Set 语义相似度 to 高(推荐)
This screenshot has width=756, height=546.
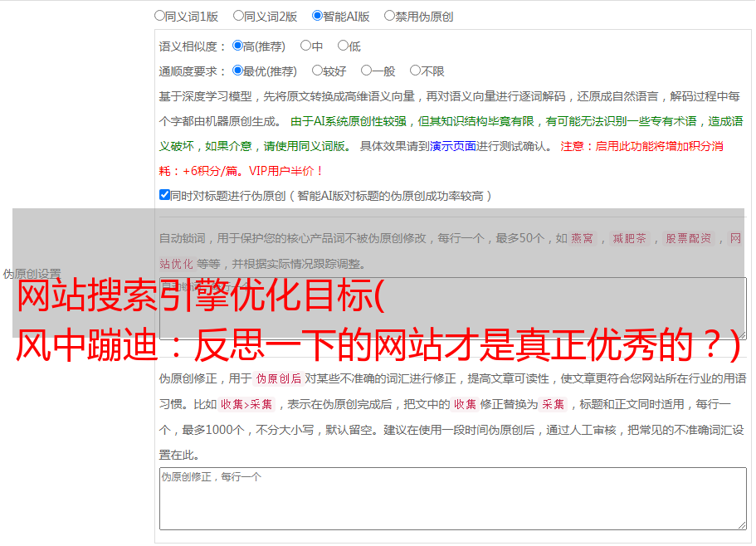click(x=237, y=46)
